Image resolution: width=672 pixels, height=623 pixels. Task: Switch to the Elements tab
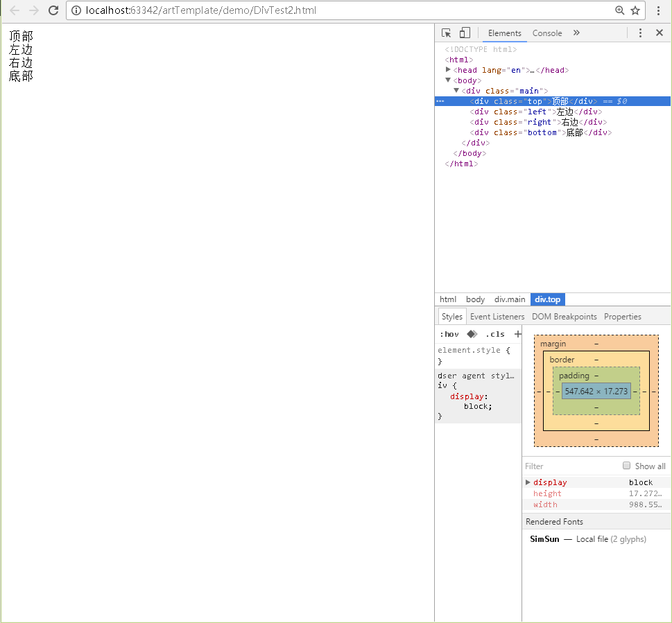(504, 33)
